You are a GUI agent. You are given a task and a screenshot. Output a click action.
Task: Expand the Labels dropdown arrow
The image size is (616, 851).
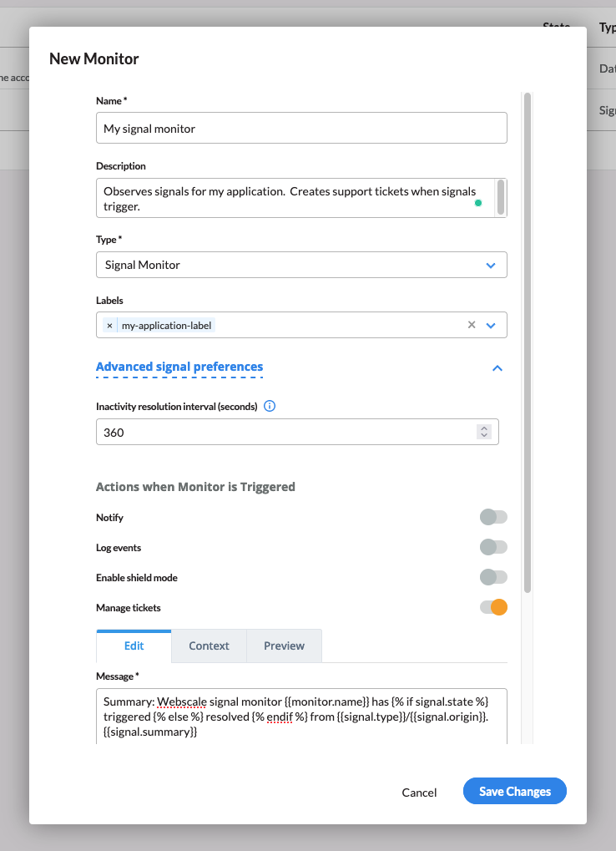click(491, 325)
